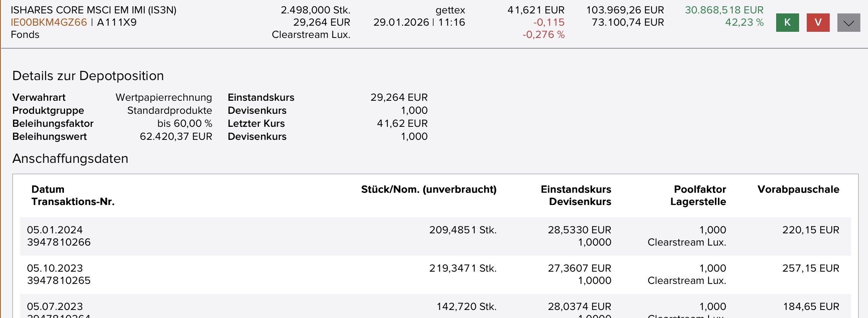The width and height of the screenshot is (868, 318).
Task: Collapse position details with gray chevron
Action: [848, 23]
